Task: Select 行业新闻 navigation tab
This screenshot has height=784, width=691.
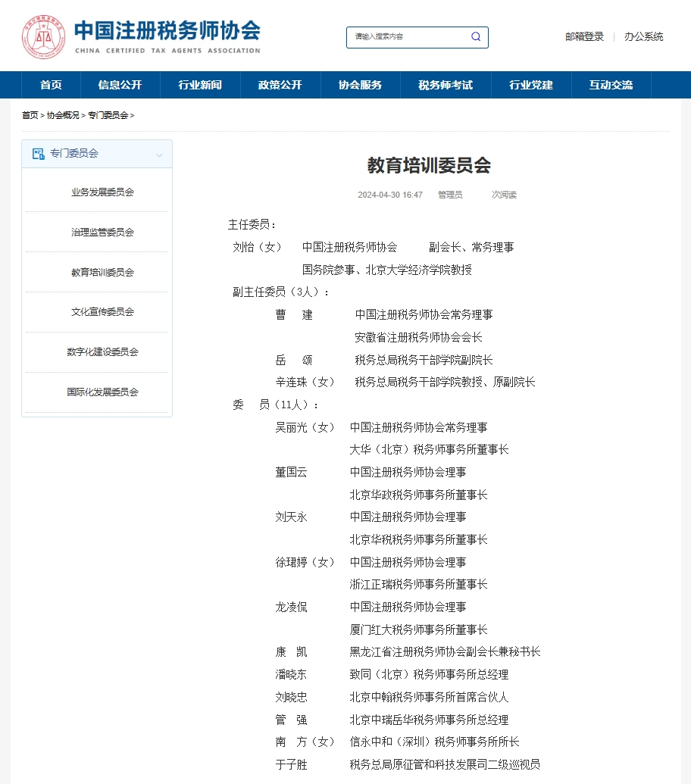Action: click(x=200, y=85)
